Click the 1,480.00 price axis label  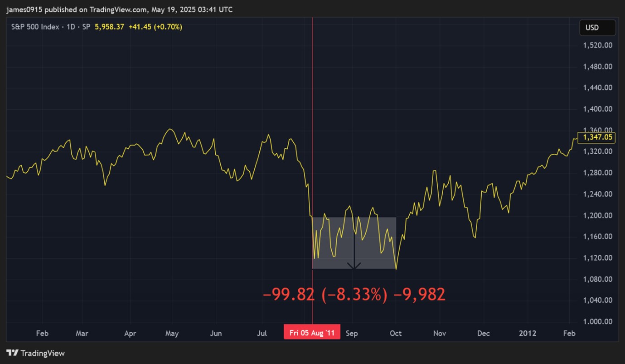(598, 67)
